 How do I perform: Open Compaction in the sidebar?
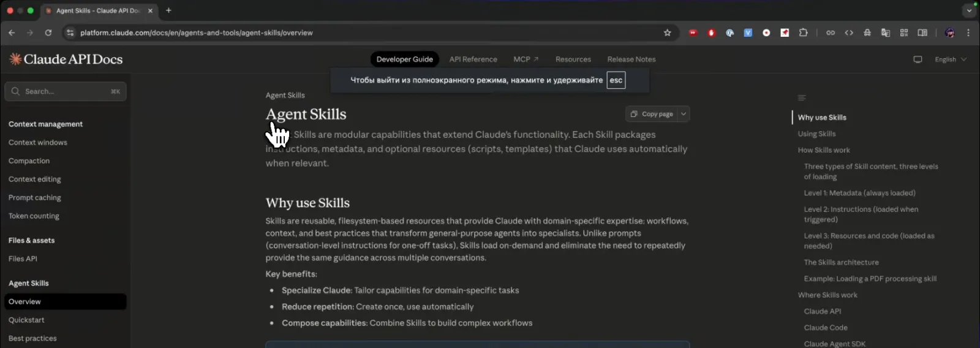click(x=29, y=161)
